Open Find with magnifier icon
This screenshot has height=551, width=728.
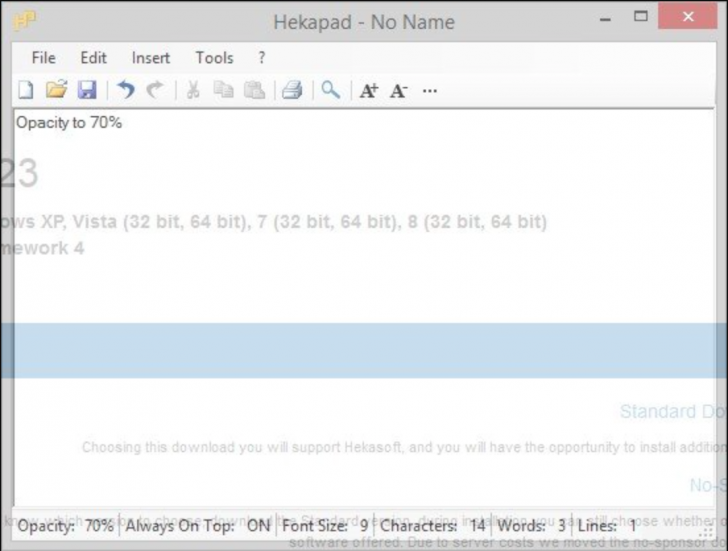point(331,90)
